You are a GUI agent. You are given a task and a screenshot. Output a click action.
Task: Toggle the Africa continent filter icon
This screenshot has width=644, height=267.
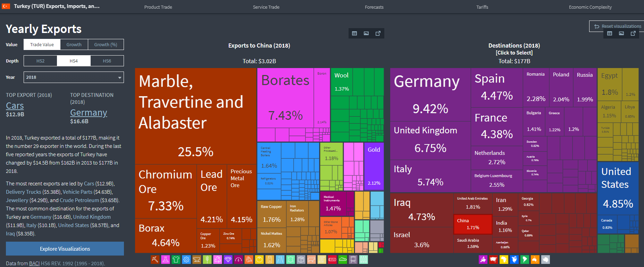504,259
